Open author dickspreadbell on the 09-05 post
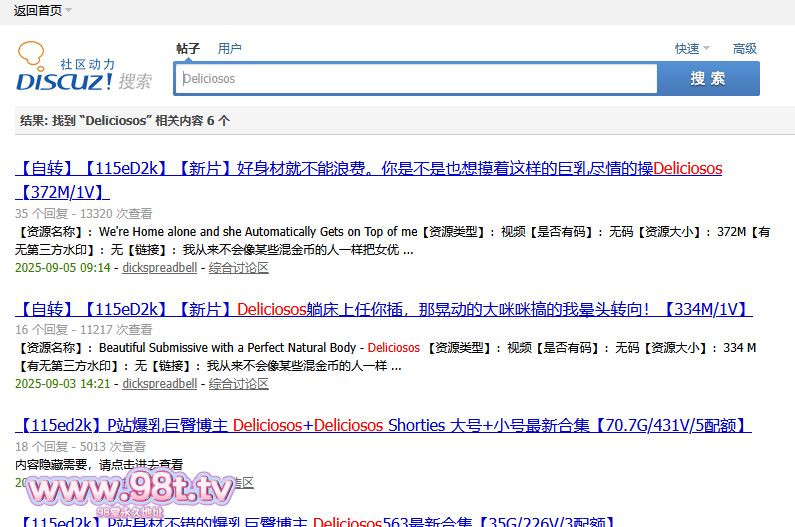Screen dimensions: 795x527 (160, 268)
